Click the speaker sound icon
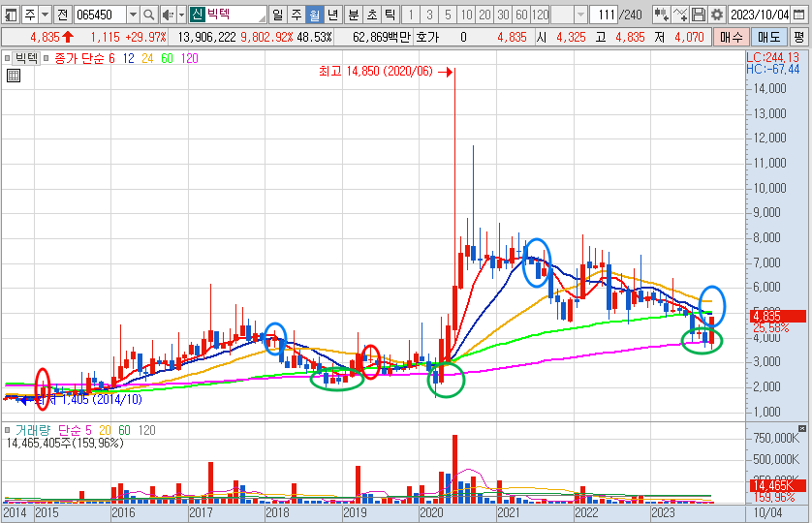 (168, 15)
